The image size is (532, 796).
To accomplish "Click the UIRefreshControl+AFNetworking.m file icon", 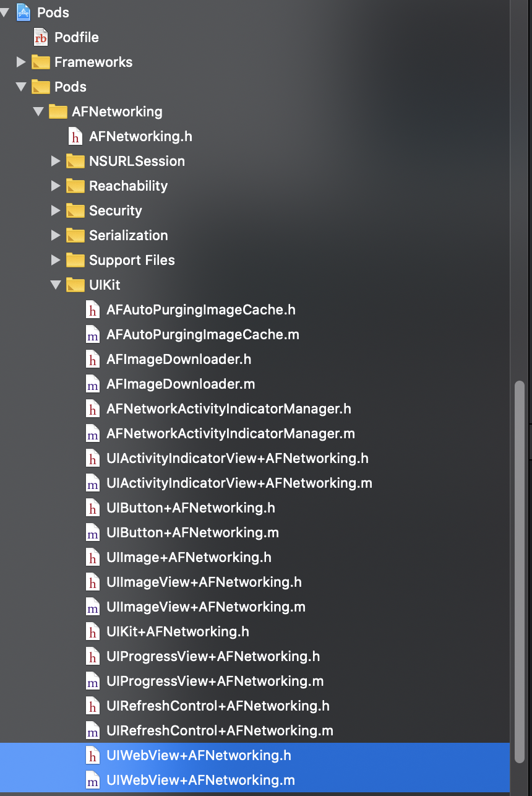I will 93,730.
